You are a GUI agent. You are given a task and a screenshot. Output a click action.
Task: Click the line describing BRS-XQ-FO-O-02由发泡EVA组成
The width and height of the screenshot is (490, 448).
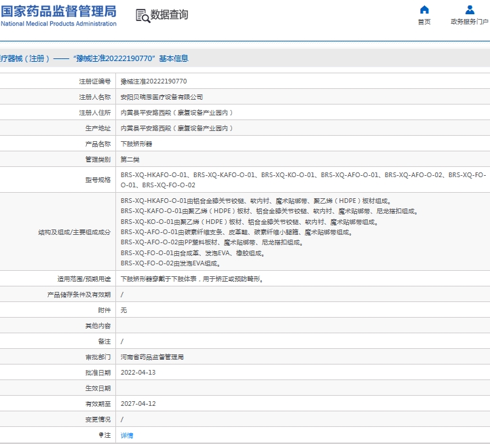tap(171, 263)
